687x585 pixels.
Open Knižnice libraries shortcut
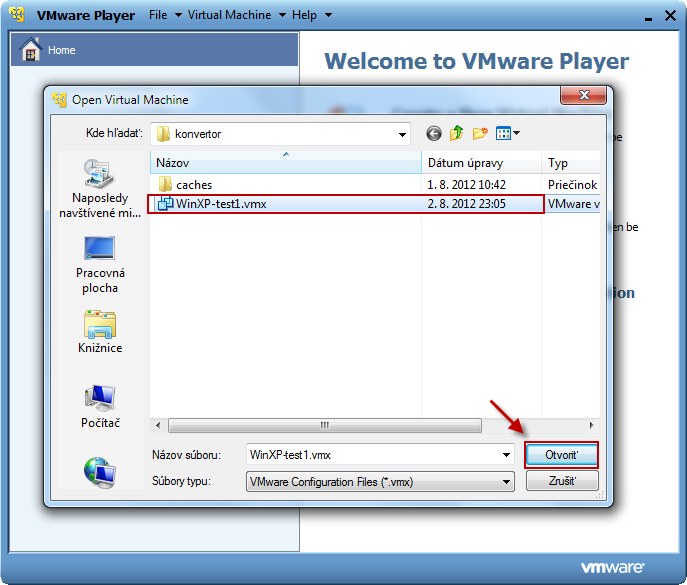(x=100, y=332)
